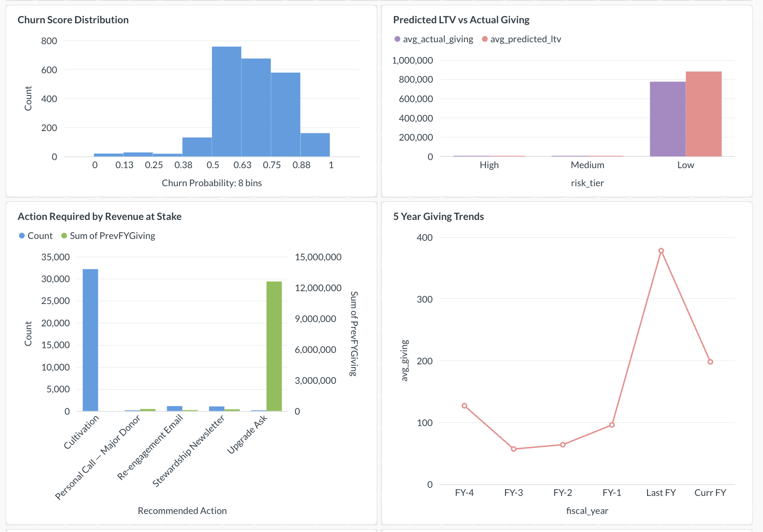Click the Medium risk tier label
Screen dimensions: 763x532
point(588,165)
